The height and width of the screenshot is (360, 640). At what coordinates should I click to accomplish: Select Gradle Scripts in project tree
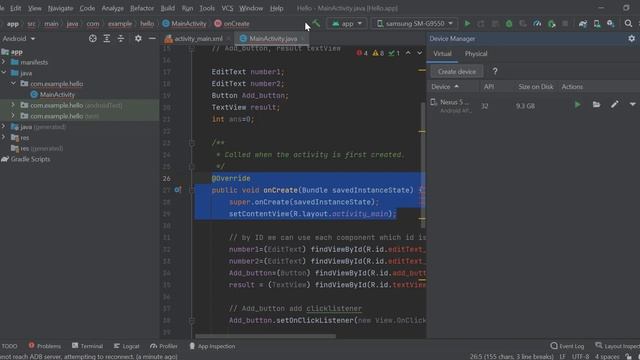click(30, 159)
